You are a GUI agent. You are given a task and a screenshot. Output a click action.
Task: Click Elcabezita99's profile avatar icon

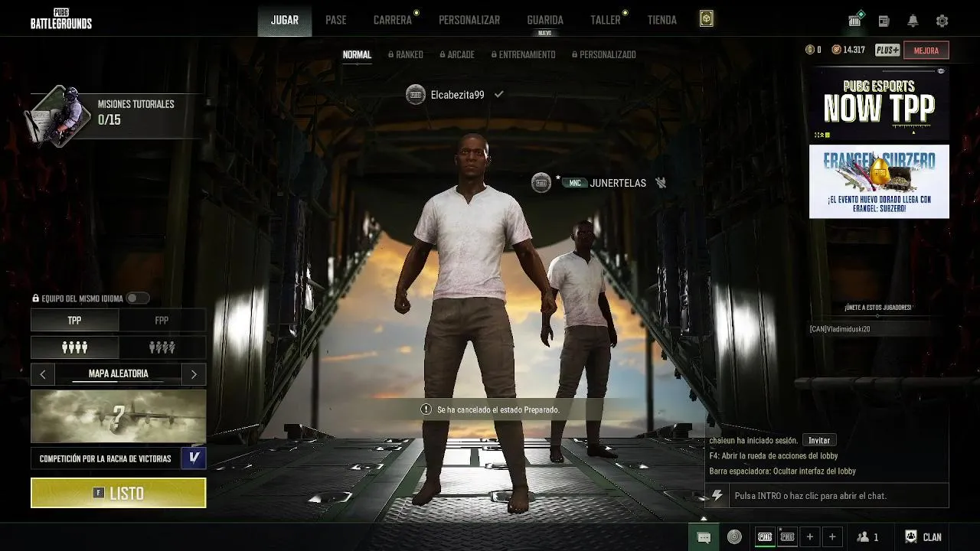pyautogui.click(x=416, y=95)
